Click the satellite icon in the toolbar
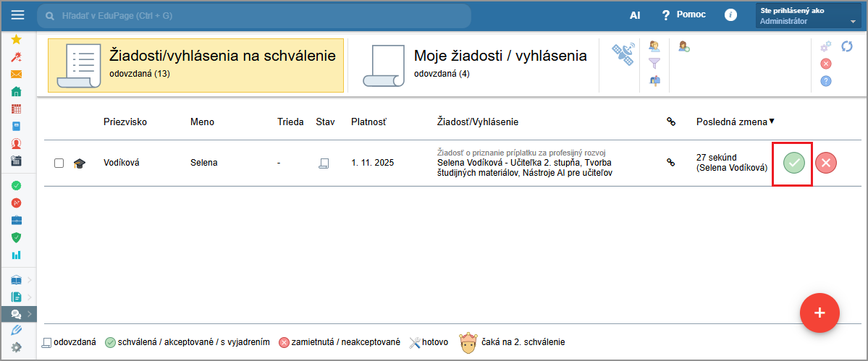Image resolution: width=868 pixels, height=361 pixels. tap(621, 55)
